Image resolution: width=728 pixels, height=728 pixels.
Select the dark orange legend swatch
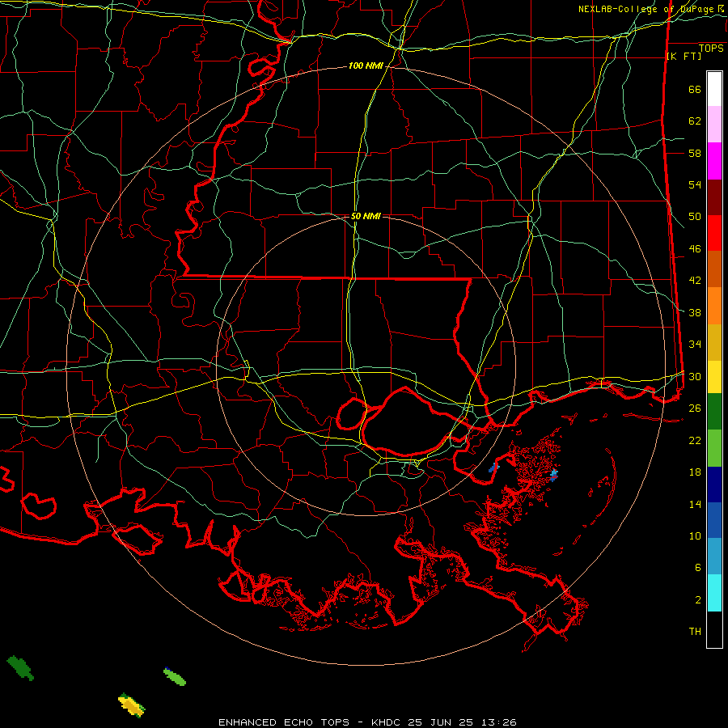[x=714, y=269]
